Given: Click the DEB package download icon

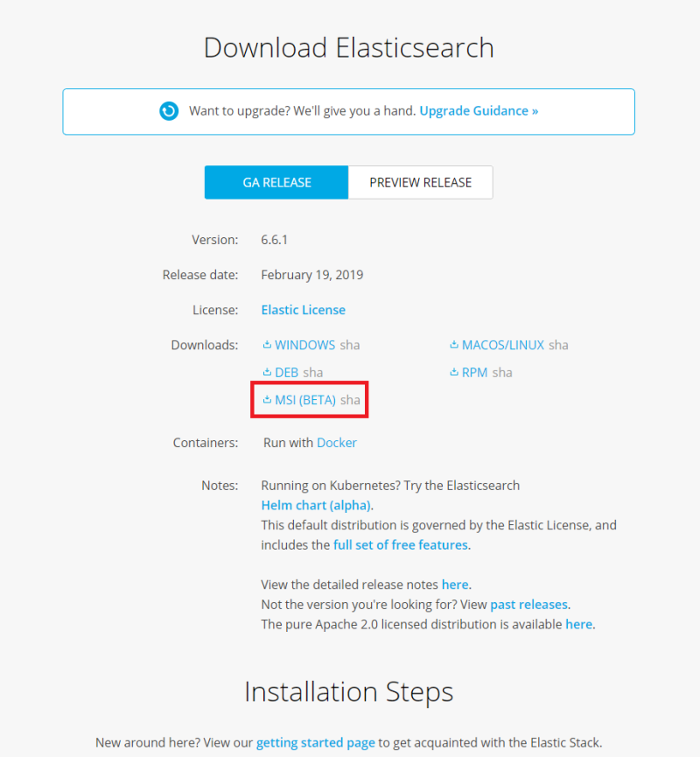Looking at the screenshot, I should 268,372.
